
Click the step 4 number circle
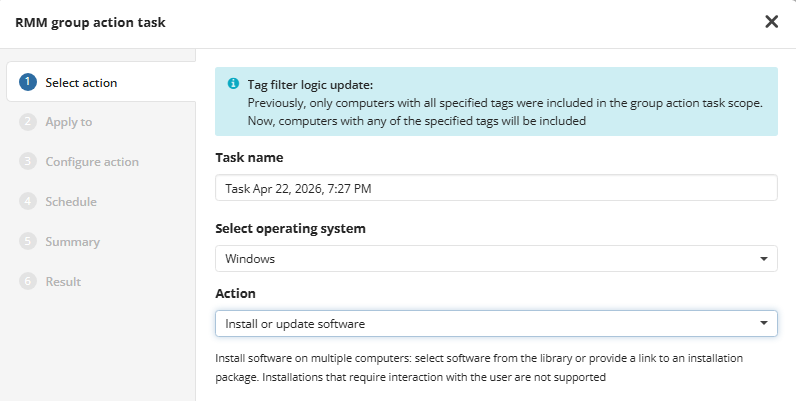[x=28, y=202]
